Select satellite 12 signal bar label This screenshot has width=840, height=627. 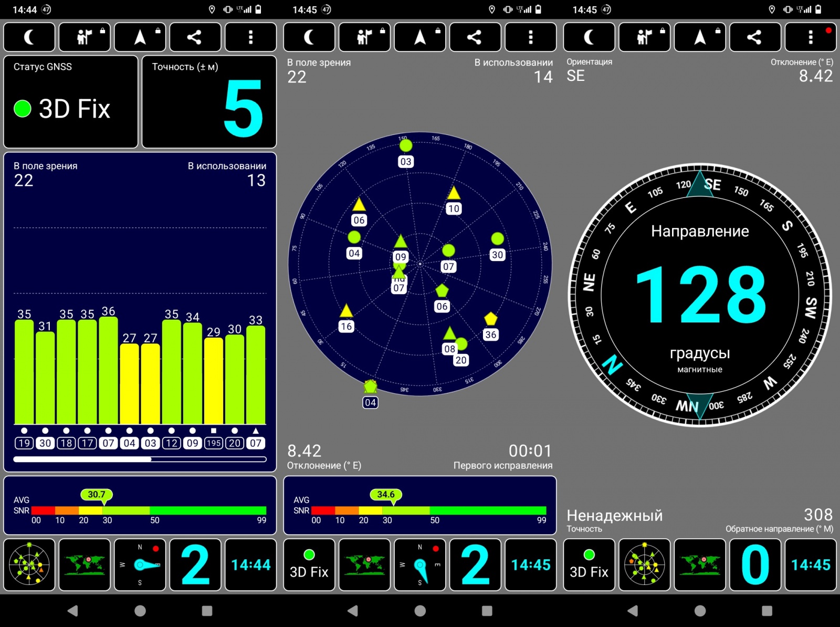click(172, 443)
